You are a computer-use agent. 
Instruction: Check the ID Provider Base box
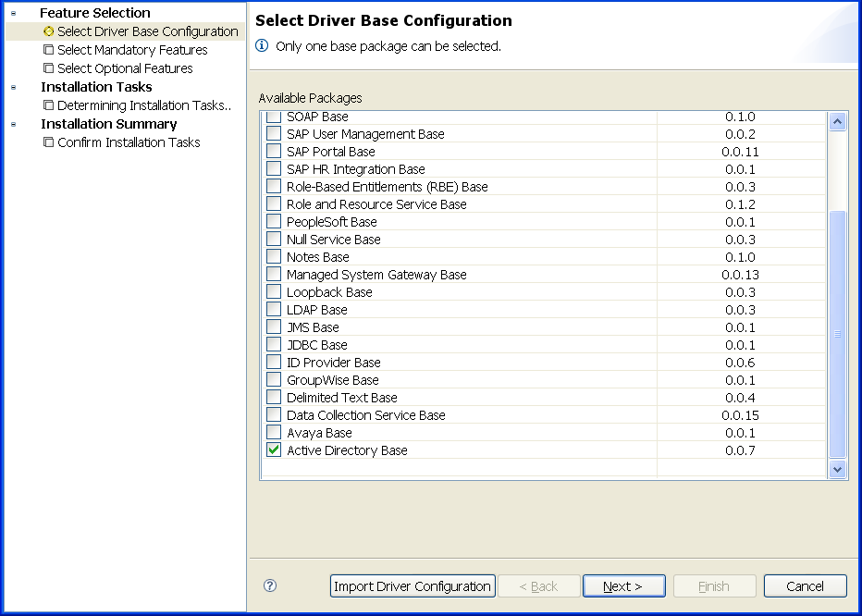[274, 362]
